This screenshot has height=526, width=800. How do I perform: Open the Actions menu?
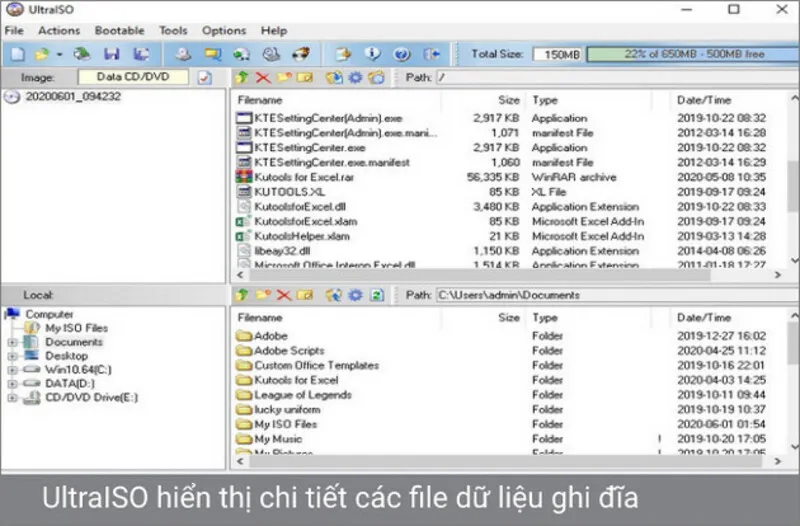[x=59, y=31]
